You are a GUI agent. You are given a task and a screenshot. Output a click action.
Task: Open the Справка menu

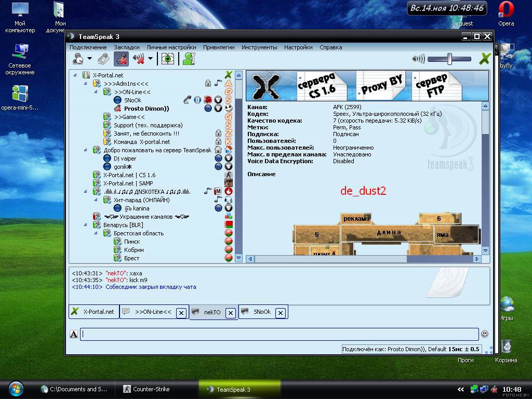point(331,47)
